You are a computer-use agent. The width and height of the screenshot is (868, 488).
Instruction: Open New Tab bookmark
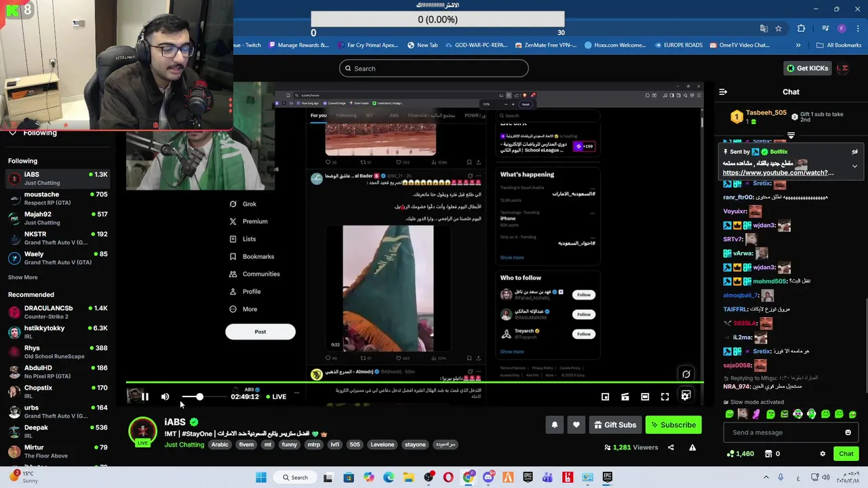coord(422,45)
